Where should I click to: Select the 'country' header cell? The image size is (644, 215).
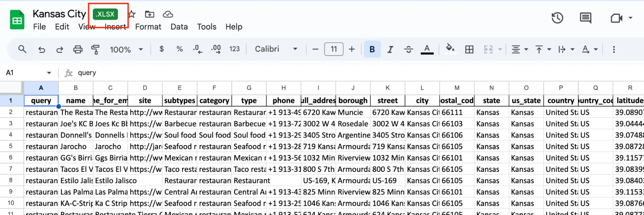click(561, 101)
